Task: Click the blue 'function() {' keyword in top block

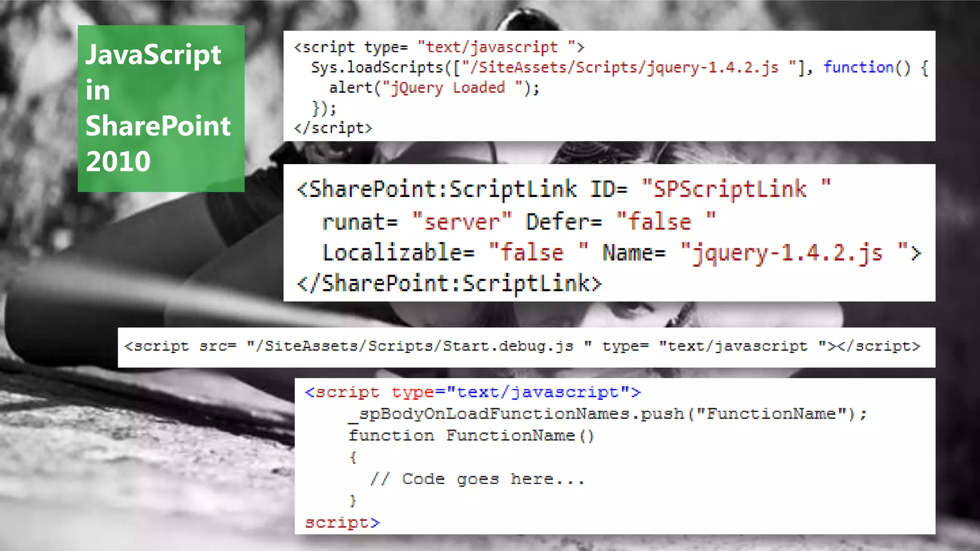Action: coord(876,67)
